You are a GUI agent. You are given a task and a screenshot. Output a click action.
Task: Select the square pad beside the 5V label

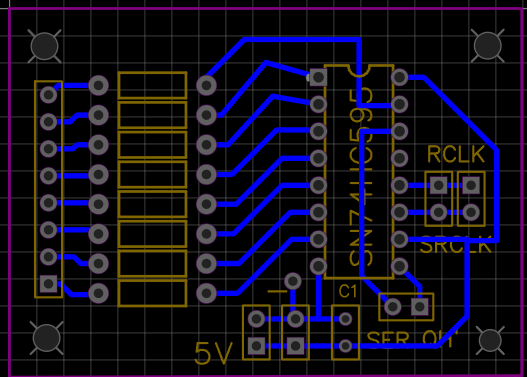click(256, 346)
